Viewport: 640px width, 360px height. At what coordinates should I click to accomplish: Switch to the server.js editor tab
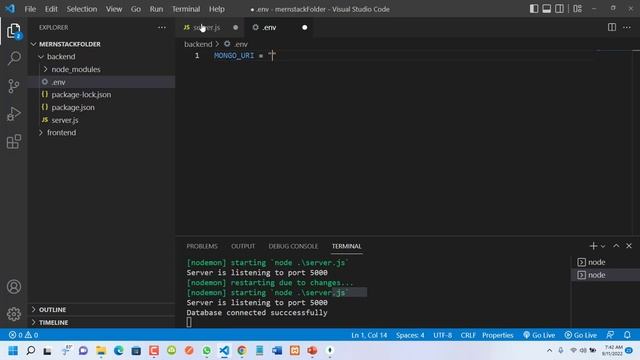(209, 27)
